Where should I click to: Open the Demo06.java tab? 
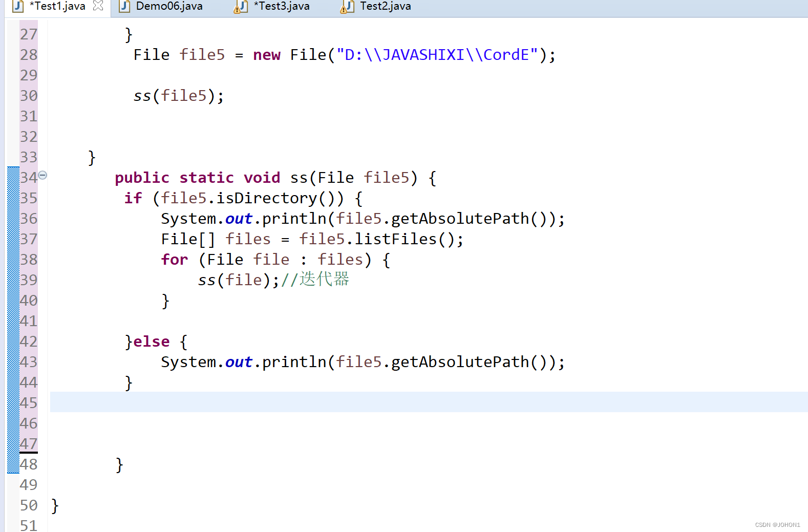click(x=169, y=6)
